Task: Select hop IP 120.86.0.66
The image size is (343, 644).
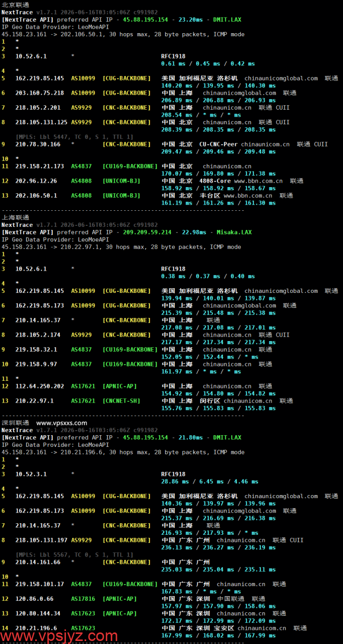Action: [x=35, y=599]
